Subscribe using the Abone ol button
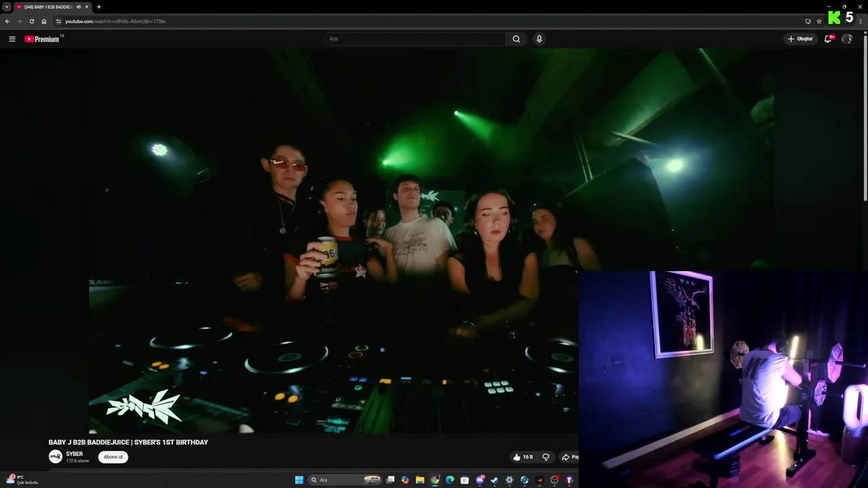This screenshot has height=488, width=868. pos(113,457)
